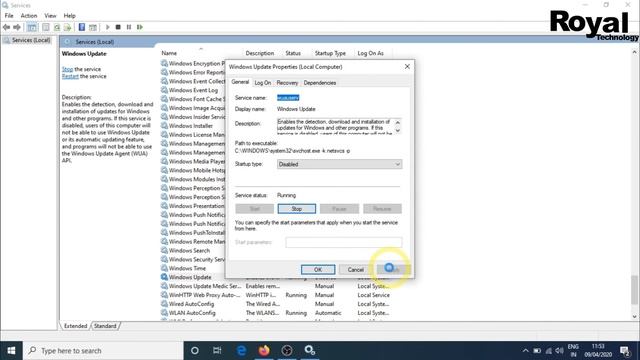Click the gear icon beside Windows Search
The width and height of the screenshot is (640, 360).
pyautogui.click(x=164, y=251)
